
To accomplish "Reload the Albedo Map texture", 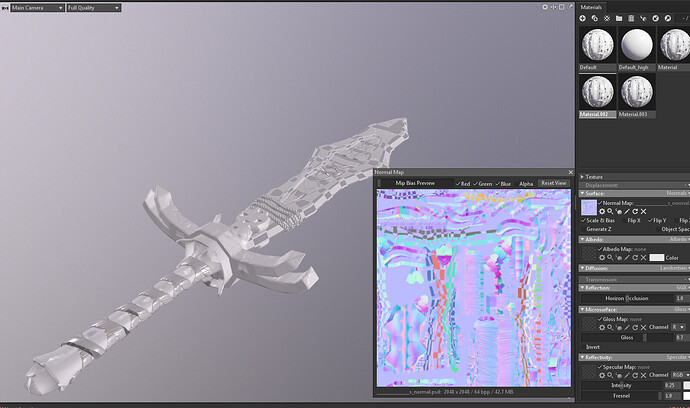I will coord(635,257).
